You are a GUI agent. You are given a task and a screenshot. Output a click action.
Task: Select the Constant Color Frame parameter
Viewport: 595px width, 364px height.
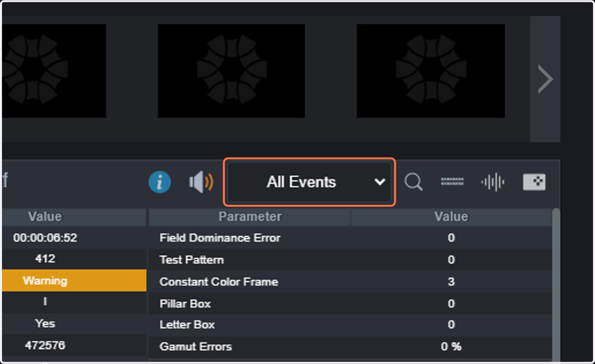(219, 282)
